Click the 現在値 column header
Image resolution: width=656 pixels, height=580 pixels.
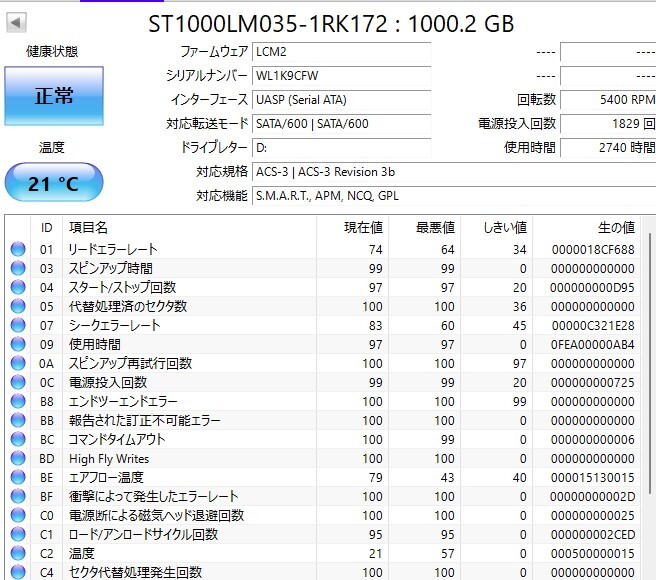352,228
